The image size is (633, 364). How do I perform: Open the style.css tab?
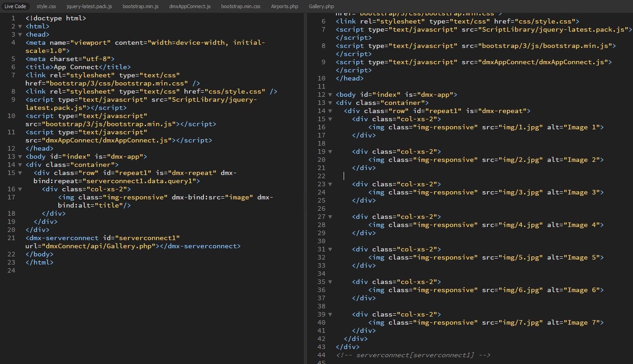pyautogui.click(x=46, y=6)
